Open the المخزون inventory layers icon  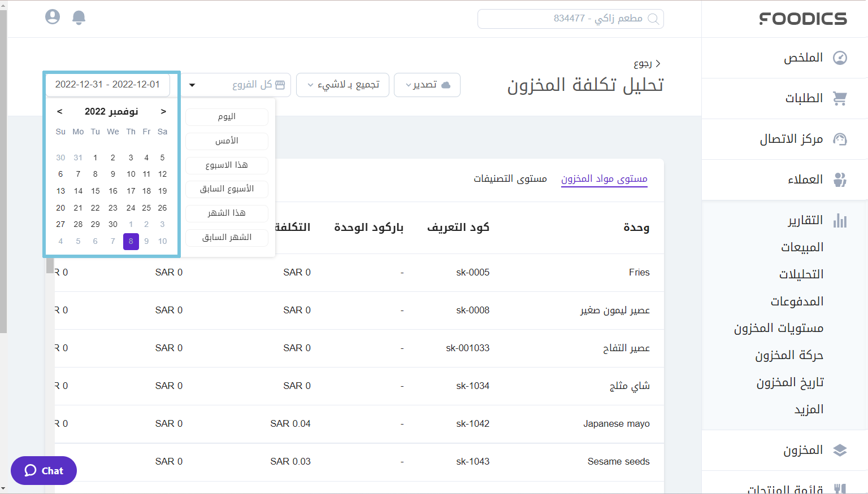coord(840,450)
